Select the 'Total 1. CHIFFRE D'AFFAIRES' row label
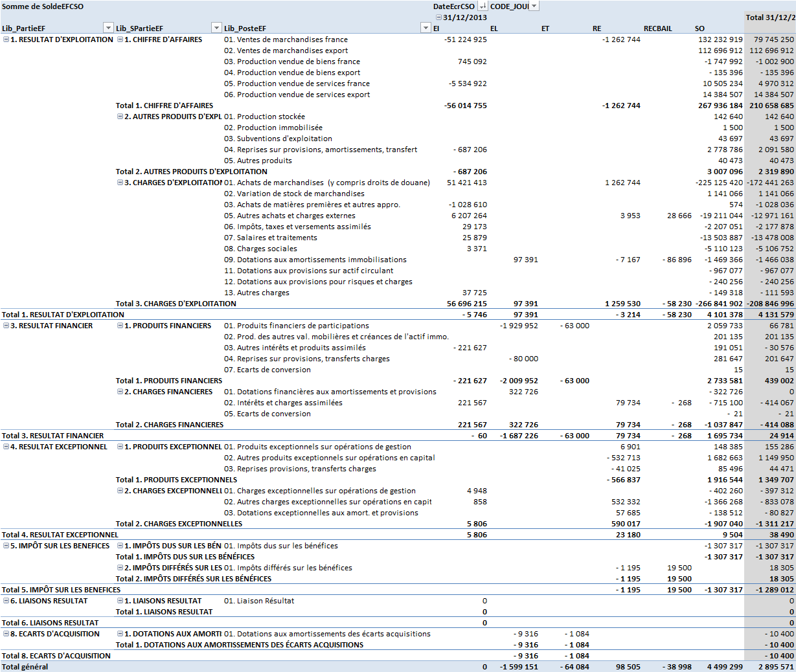Image resolution: width=796 pixels, height=672 pixels. (165, 106)
